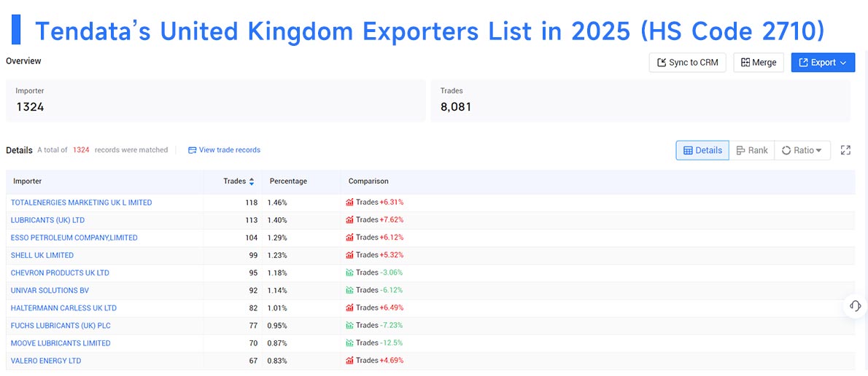
Task: Open HALTERMANN CARLESS UK LTD importer
Action: pos(63,308)
